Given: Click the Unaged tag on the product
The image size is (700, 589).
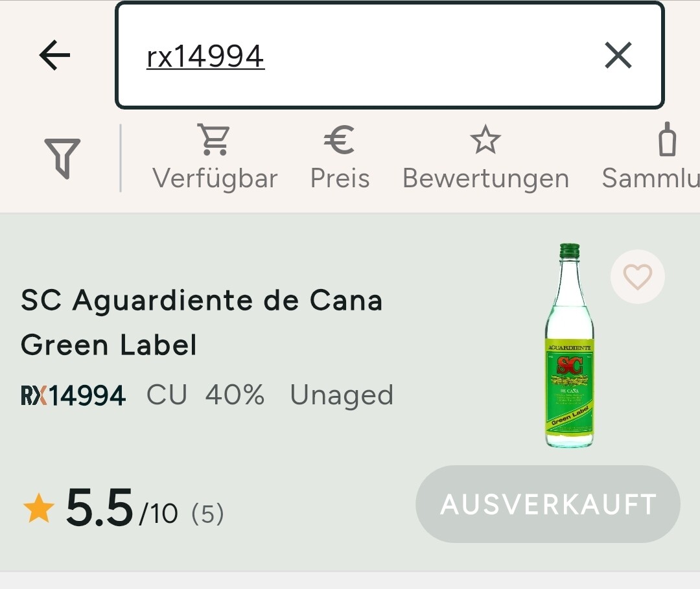Looking at the screenshot, I should tap(342, 395).
